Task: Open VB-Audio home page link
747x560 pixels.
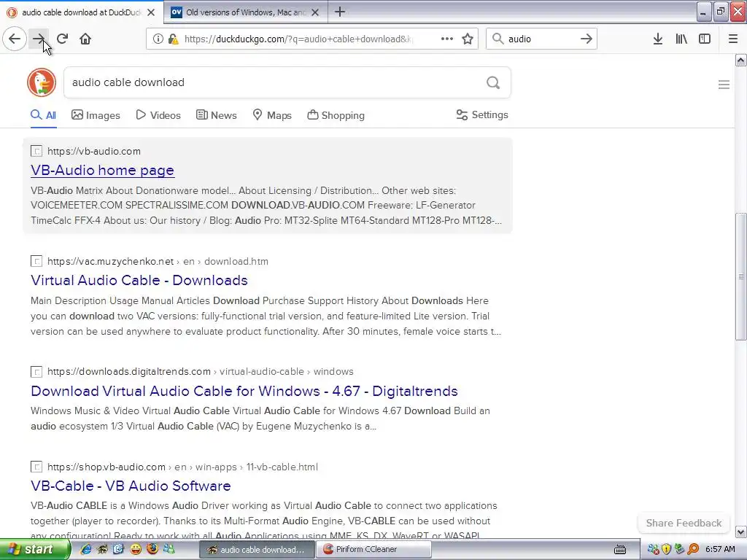Action: tap(102, 170)
